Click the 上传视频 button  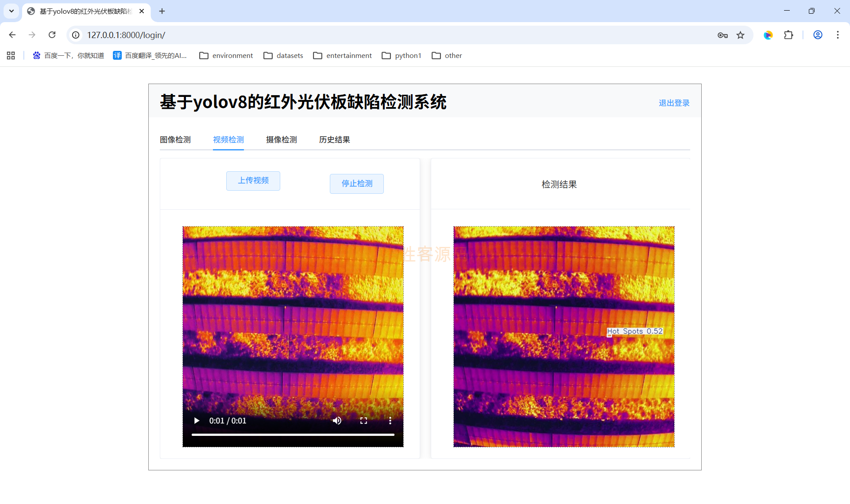coord(253,181)
